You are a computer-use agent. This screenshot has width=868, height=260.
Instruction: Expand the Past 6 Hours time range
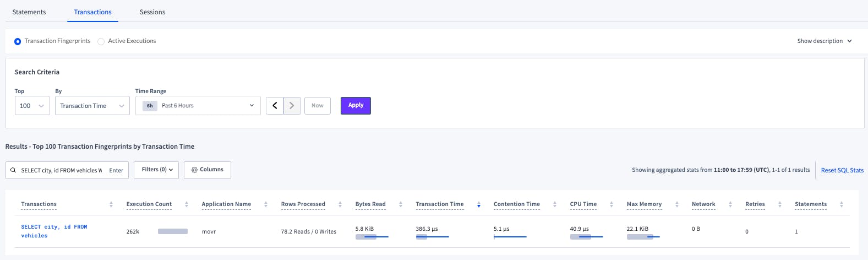198,106
